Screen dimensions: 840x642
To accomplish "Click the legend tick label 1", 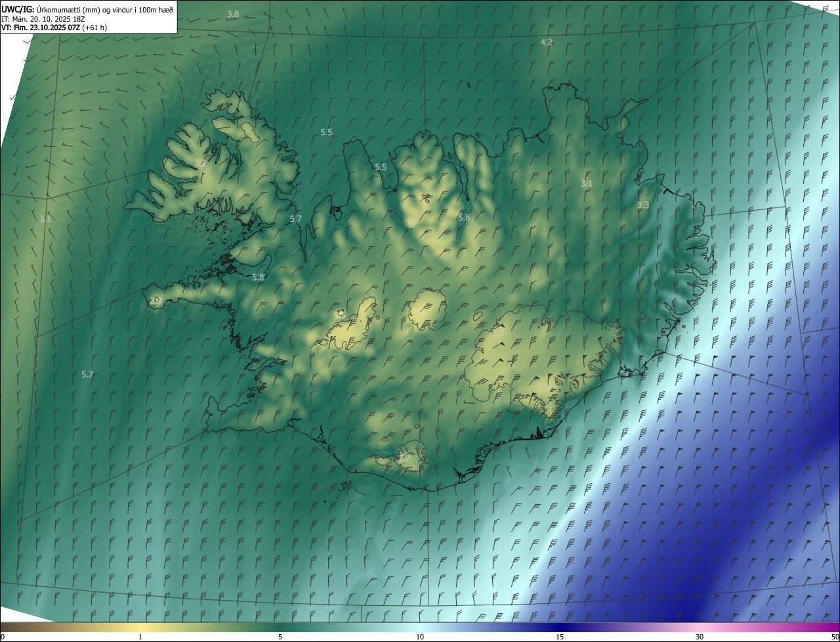I will click(140, 637).
